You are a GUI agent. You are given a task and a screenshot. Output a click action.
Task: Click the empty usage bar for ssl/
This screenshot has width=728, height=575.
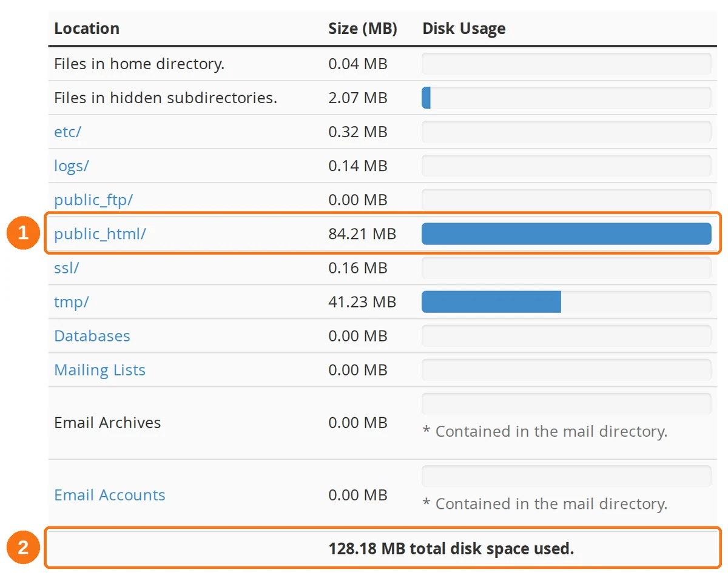[x=566, y=267]
